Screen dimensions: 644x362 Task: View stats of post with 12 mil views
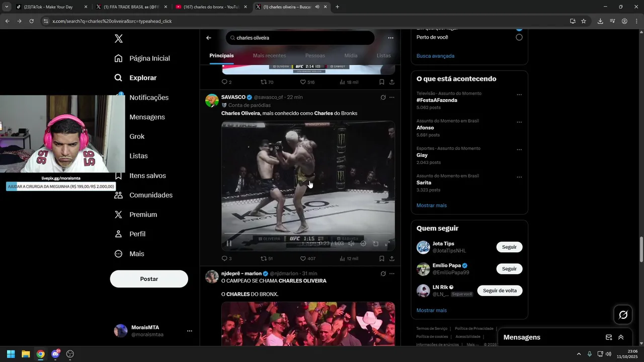[x=349, y=258]
